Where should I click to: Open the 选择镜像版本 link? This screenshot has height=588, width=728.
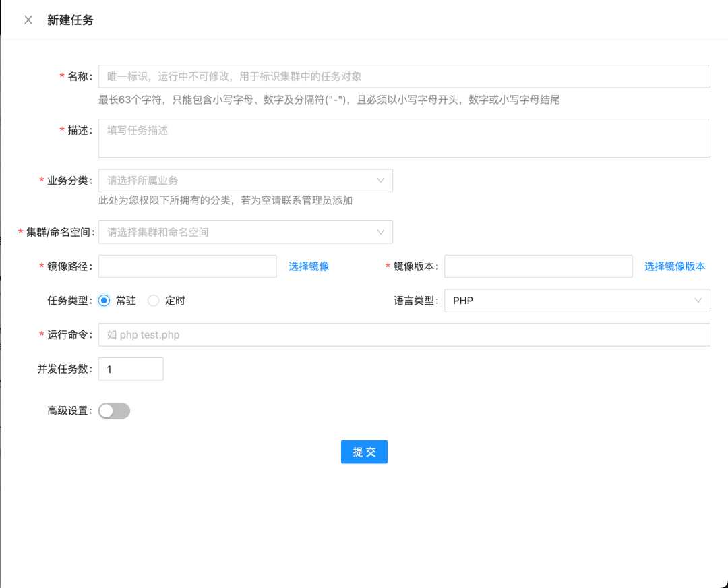pyautogui.click(x=675, y=266)
